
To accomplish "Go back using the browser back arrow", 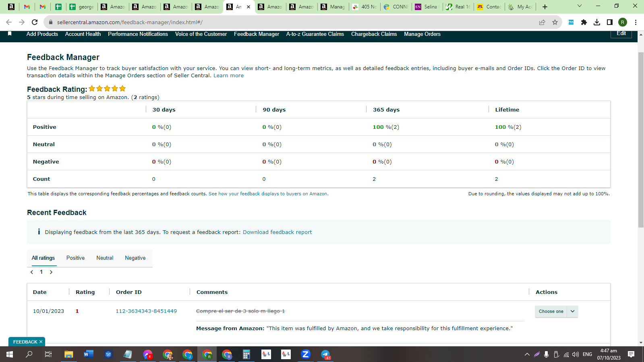I will [9, 22].
